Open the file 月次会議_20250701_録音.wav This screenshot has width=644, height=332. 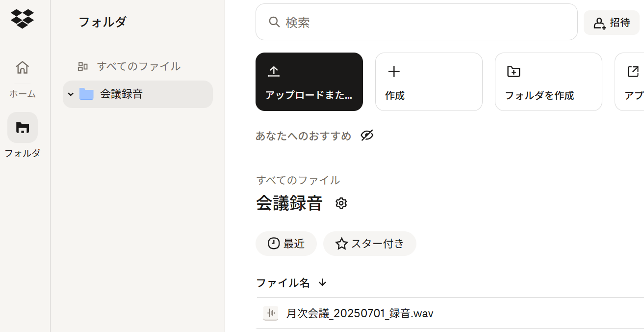360,313
